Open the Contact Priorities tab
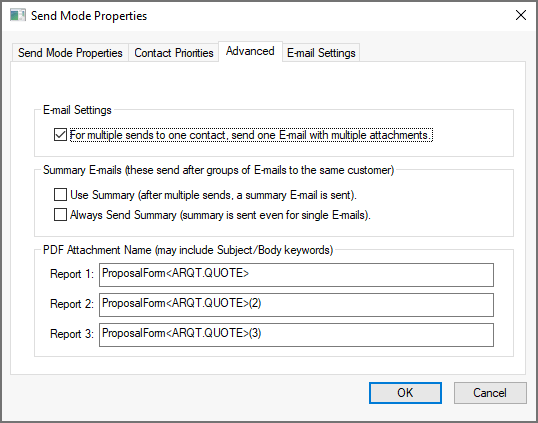 [174, 53]
